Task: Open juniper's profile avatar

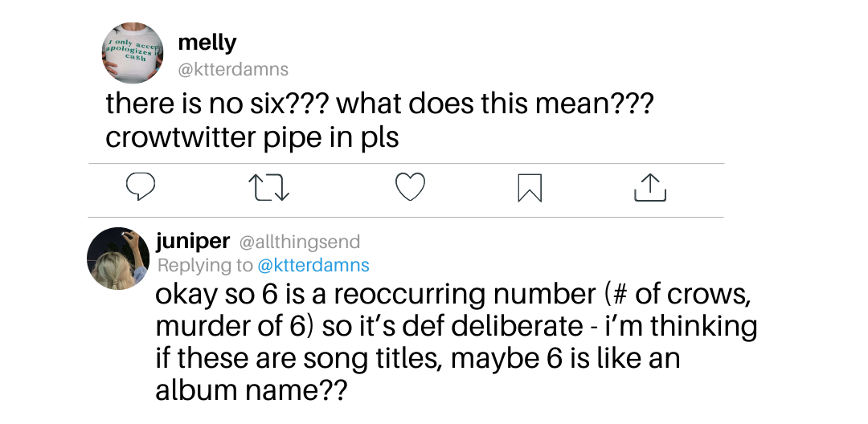Action: tap(117, 258)
